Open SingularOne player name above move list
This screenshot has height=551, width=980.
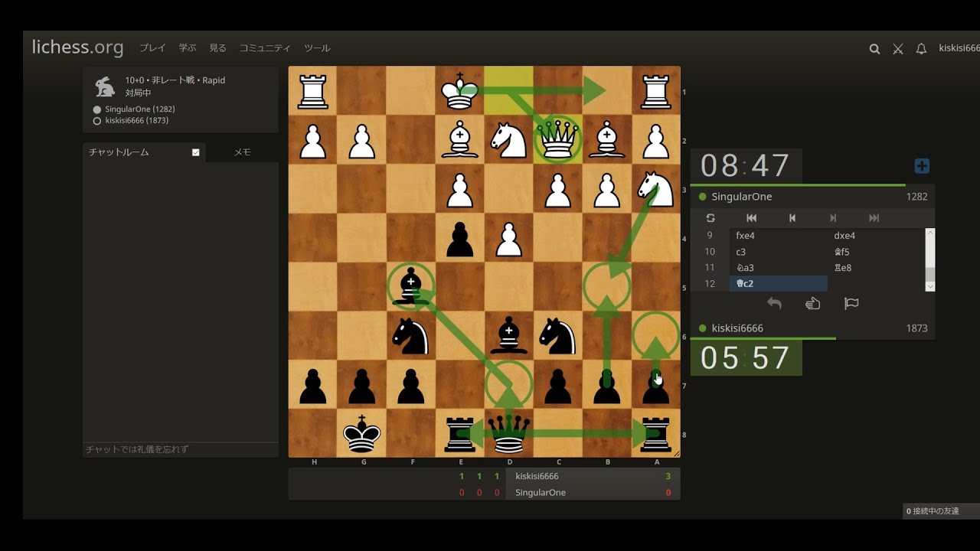point(742,197)
